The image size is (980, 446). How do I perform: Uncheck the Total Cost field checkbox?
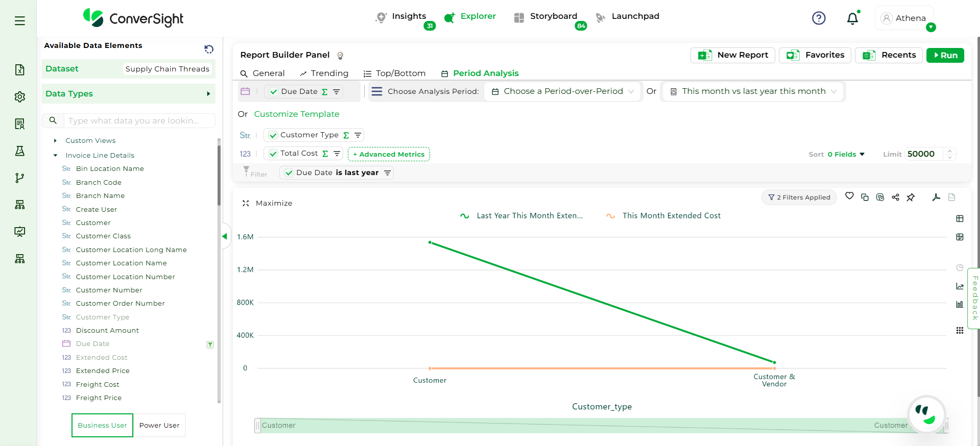pos(273,154)
